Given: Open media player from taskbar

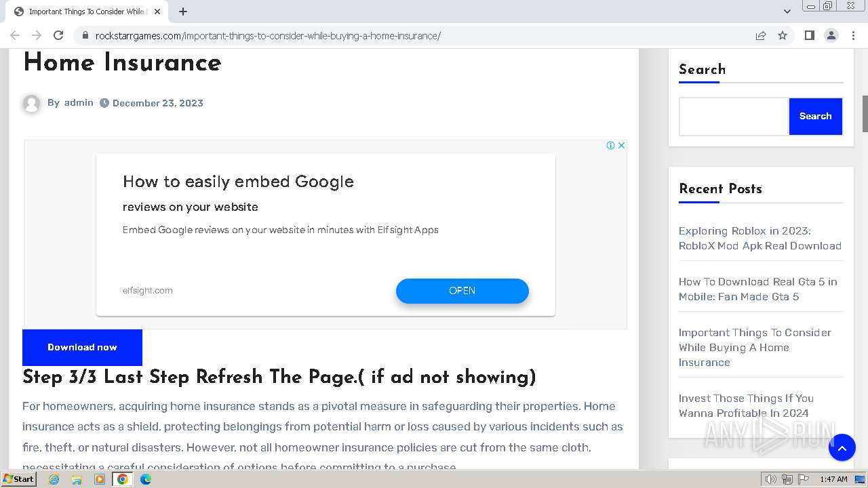Looking at the screenshot, I should coord(100,479).
